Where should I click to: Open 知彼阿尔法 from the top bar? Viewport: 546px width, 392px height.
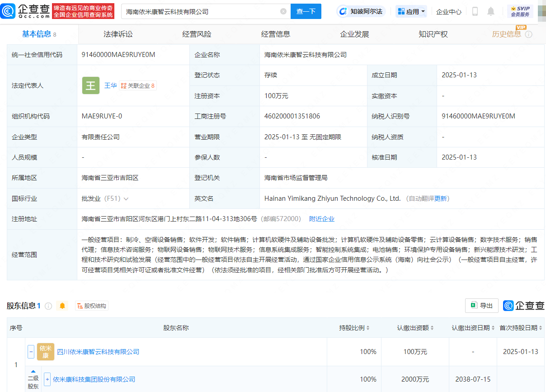[360, 11]
